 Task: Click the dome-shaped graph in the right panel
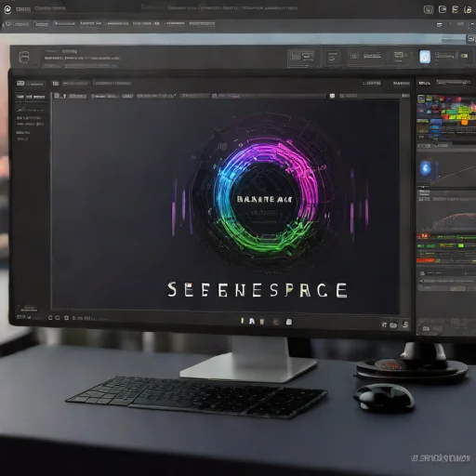[455, 220]
